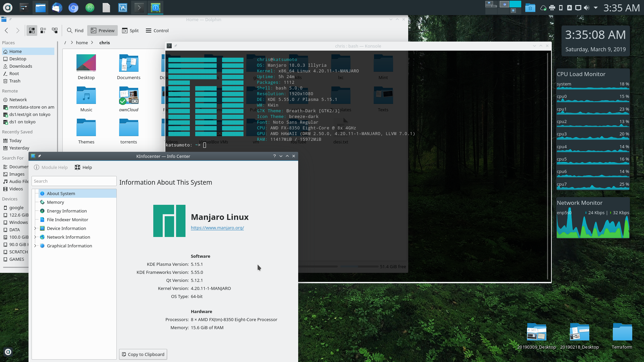The height and width of the screenshot is (362, 644).
Task: Launch Chromium browser from the panel
Action: point(73,7)
